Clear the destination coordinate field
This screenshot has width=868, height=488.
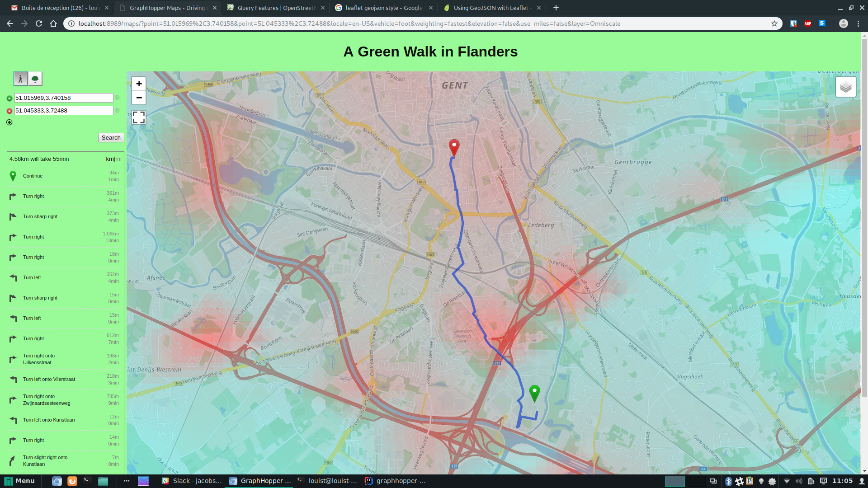coord(117,110)
